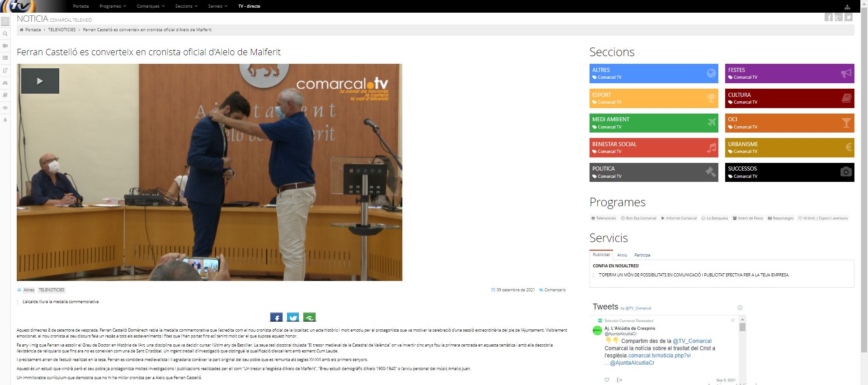This screenshot has height=385, width=868.
Task: Switch to the Arxiu tab
Action: coord(622,255)
